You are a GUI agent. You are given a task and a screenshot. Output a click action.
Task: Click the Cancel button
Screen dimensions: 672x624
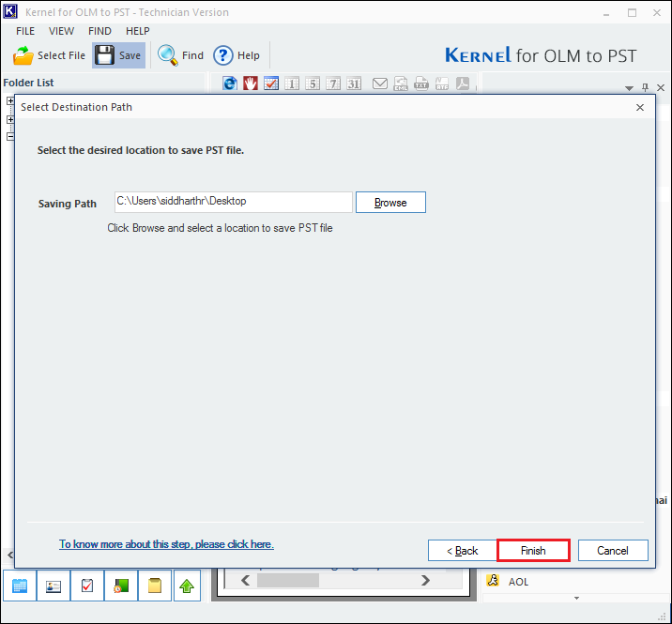pos(613,550)
